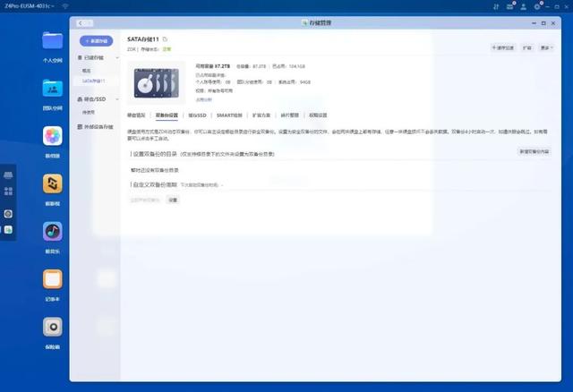Open the 记事本 notepad app icon
The width and height of the screenshot is (573, 392).
[52, 279]
